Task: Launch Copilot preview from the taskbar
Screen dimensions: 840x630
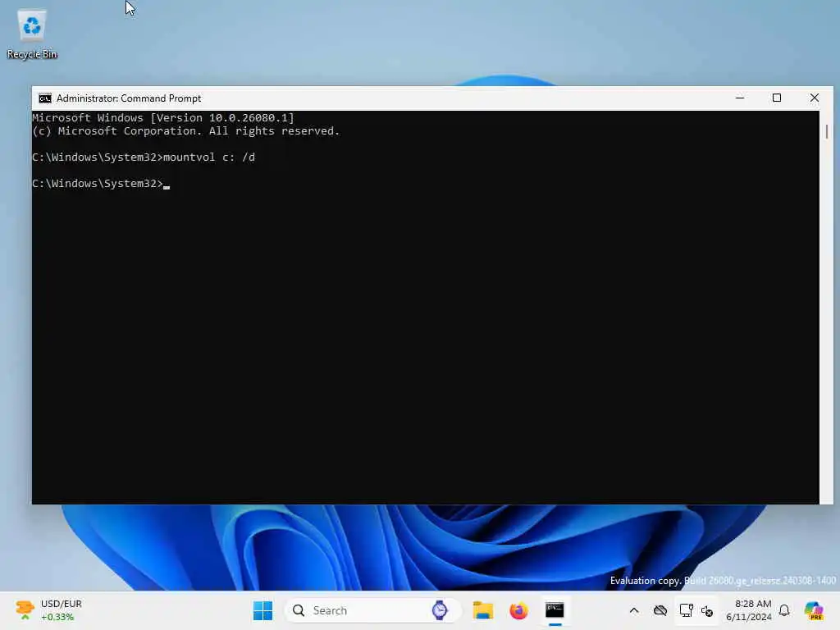Action: coord(814,610)
